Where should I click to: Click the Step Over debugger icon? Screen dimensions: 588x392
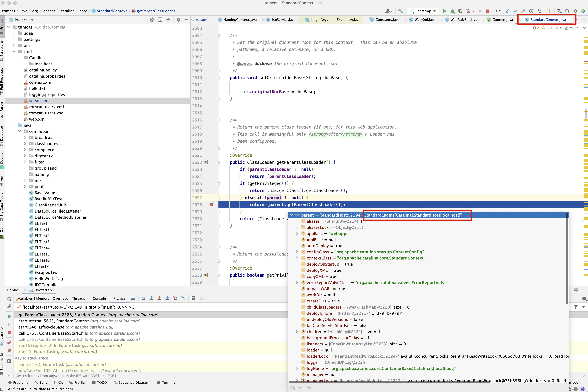click(143, 298)
